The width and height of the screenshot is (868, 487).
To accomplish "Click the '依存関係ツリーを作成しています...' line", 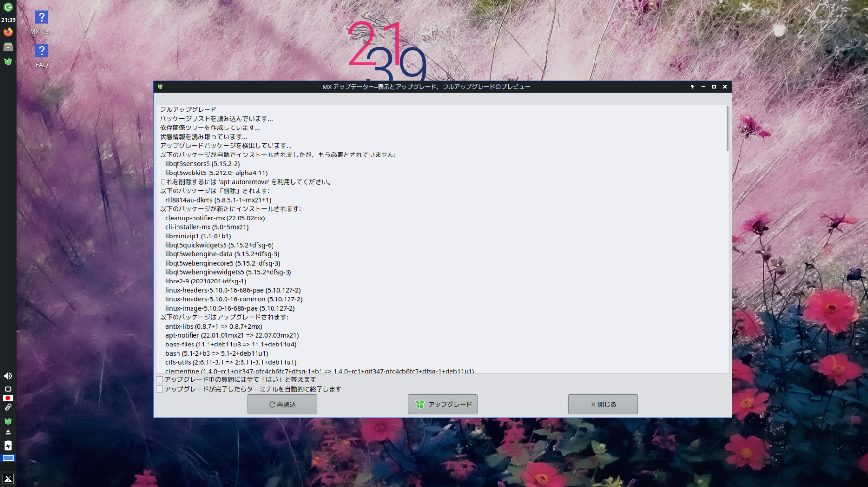I will tap(210, 128).
